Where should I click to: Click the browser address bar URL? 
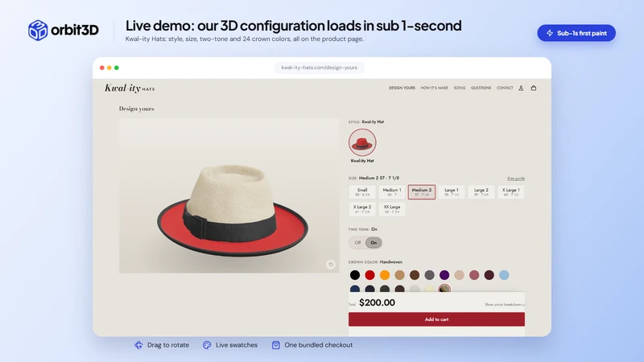319,68
